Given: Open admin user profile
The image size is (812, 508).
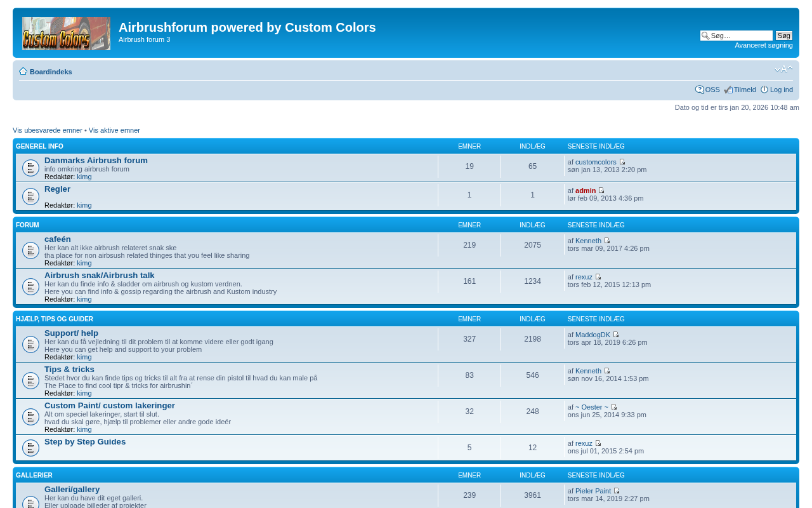Looking at the screenshot, I should click(586, 190).
